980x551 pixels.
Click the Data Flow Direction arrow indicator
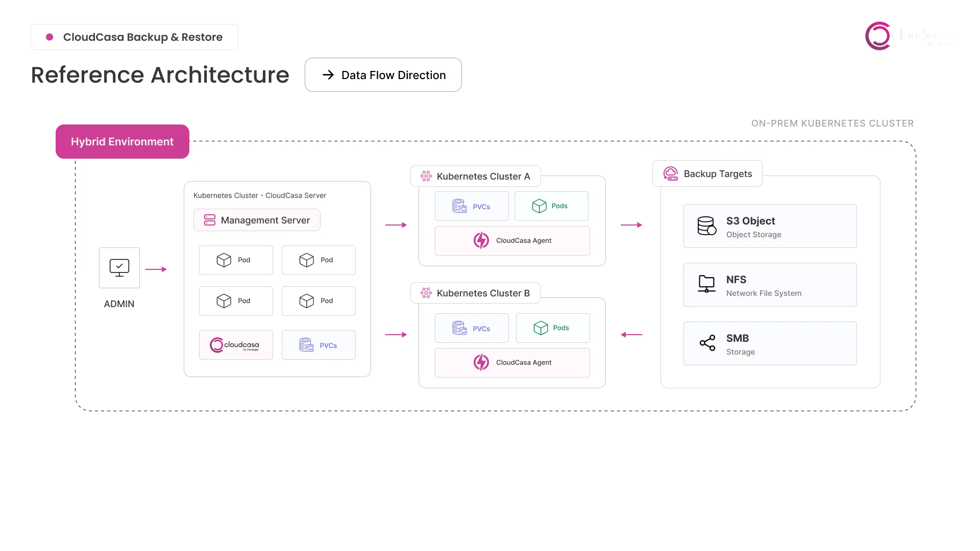(x=329, y=75)
